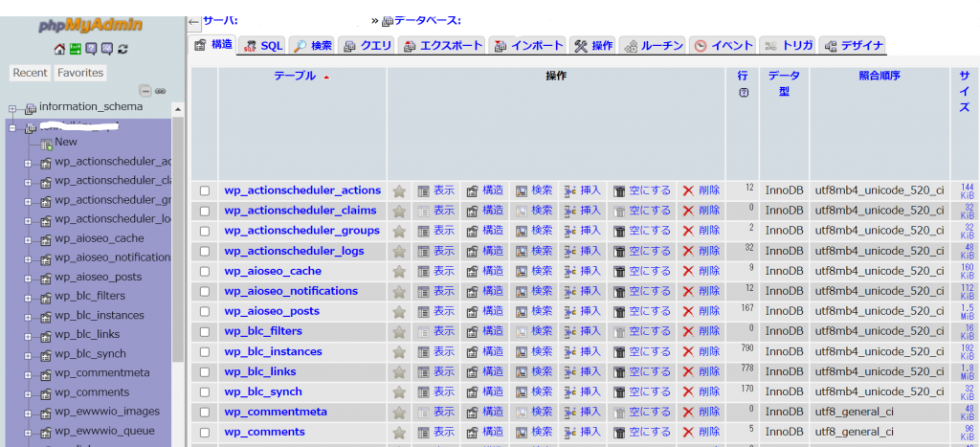Expand wp_comments in the sidebar tree
The image size is (980, 447).
28,394
